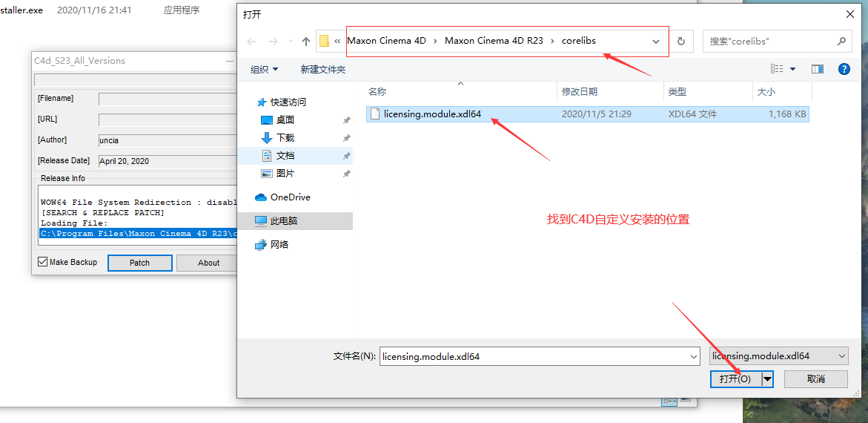
Task: Expand the 组织 menu
Action: tap(265, 69)
